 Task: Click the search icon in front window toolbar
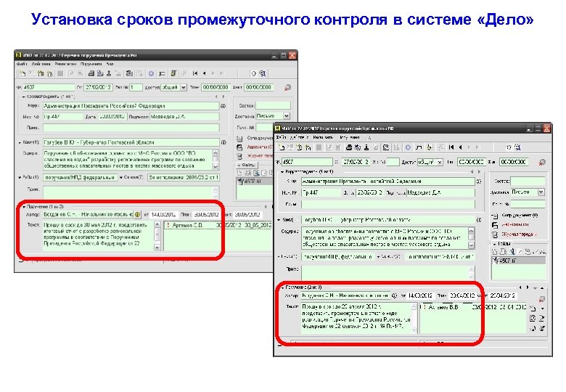coord(517,147)
